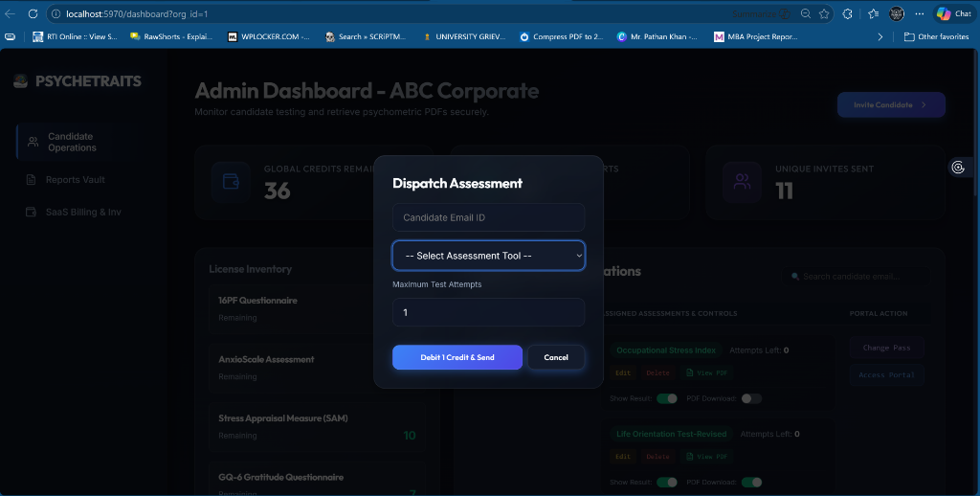Screen dimensions: 980x496
Task: Add this page to favorites with star icon
Action: 824,13
